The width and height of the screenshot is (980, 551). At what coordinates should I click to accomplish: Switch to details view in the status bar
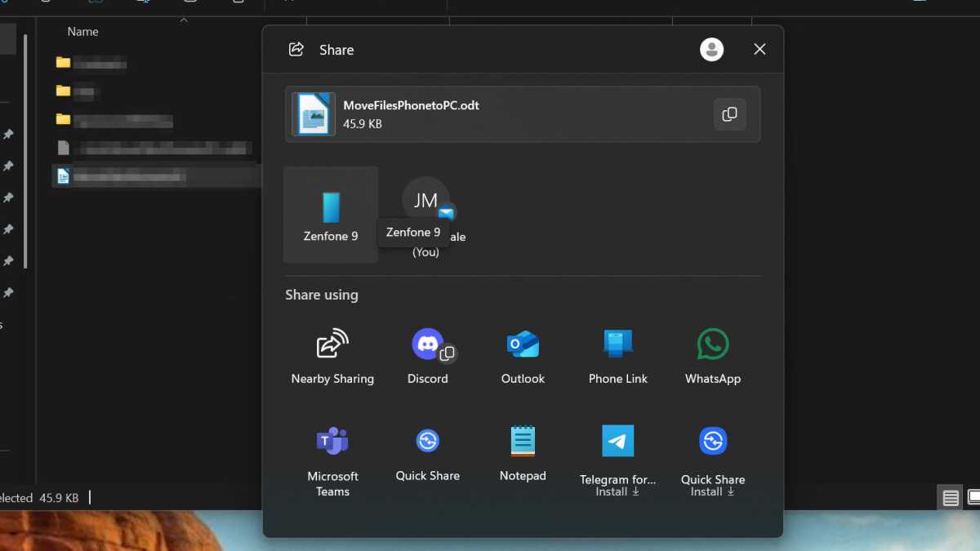(x=950, y=497)
